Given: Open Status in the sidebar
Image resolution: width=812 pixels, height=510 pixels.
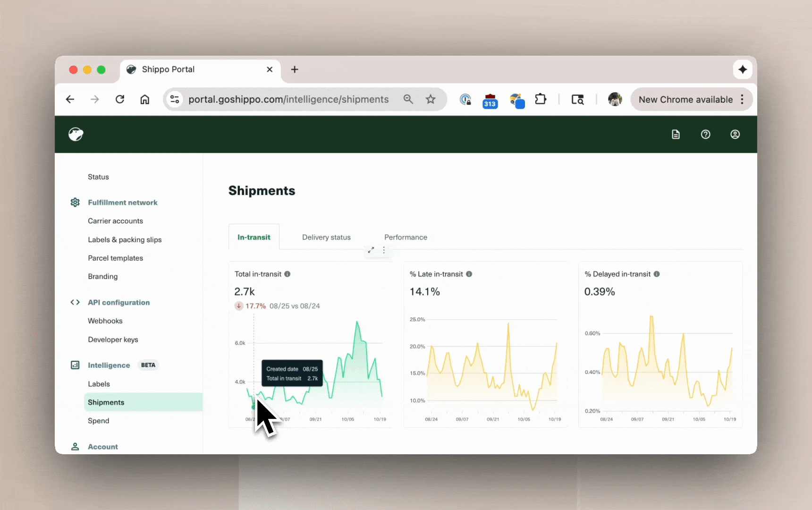Looking at the screenshot, I should (98, 177).
